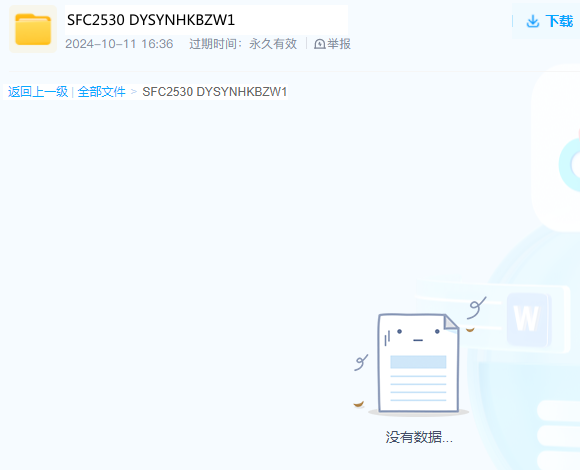The image size is (580, 470).
Task: Click the cyan ring graphic at right edge
Action: 570,165
